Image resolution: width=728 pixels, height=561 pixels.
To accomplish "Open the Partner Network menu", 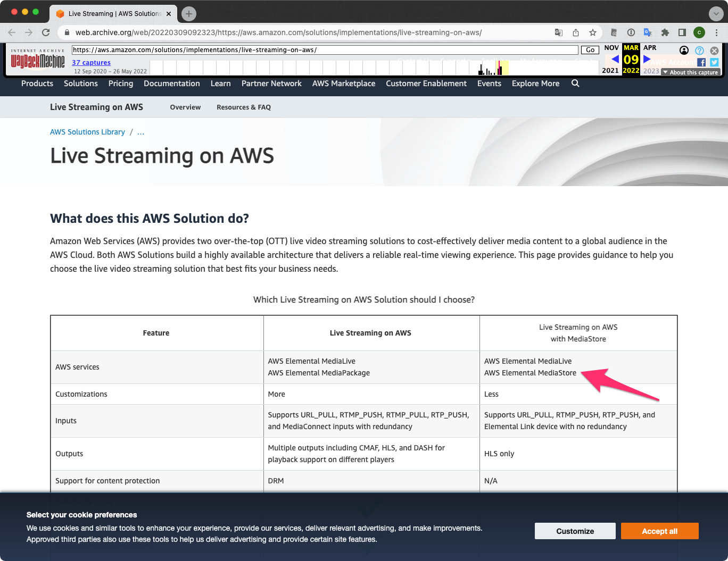I will pyautogui.click(x=271, y=83).
